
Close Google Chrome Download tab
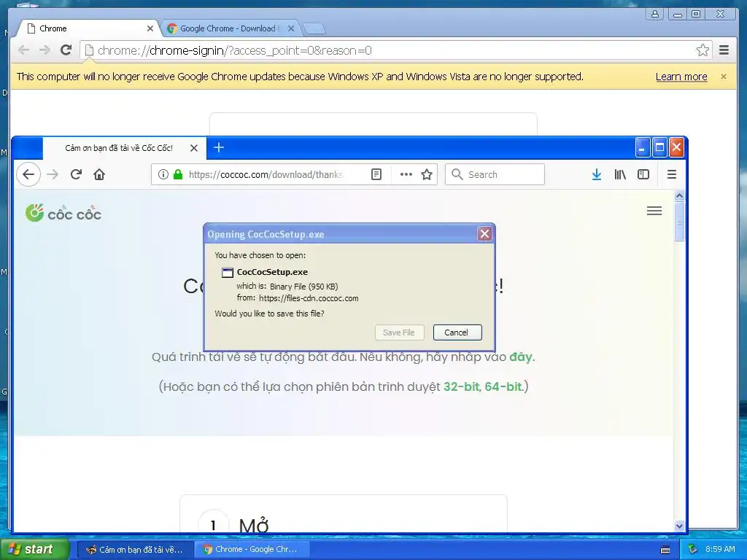(291, 28)
